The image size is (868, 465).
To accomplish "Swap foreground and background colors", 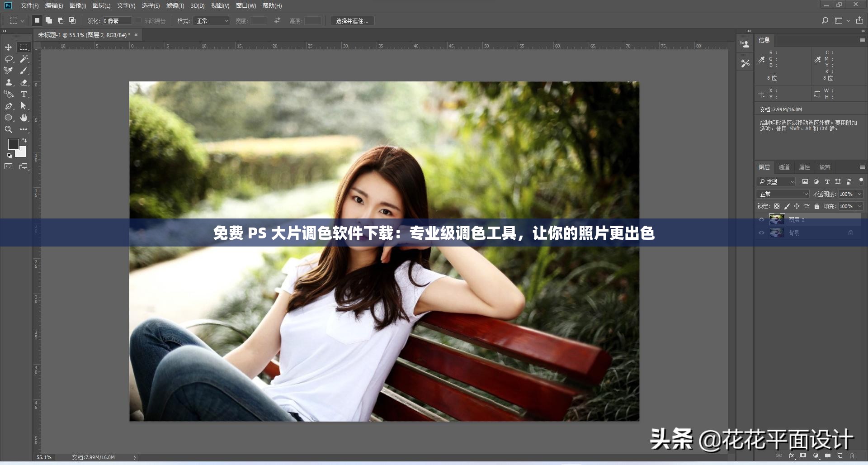I will click(x=24, y=141).
